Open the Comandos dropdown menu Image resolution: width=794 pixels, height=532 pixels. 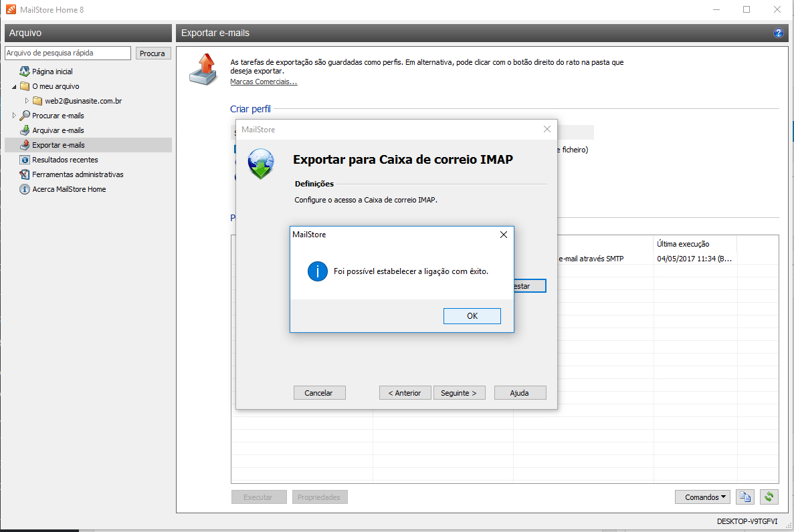point(705,497)
